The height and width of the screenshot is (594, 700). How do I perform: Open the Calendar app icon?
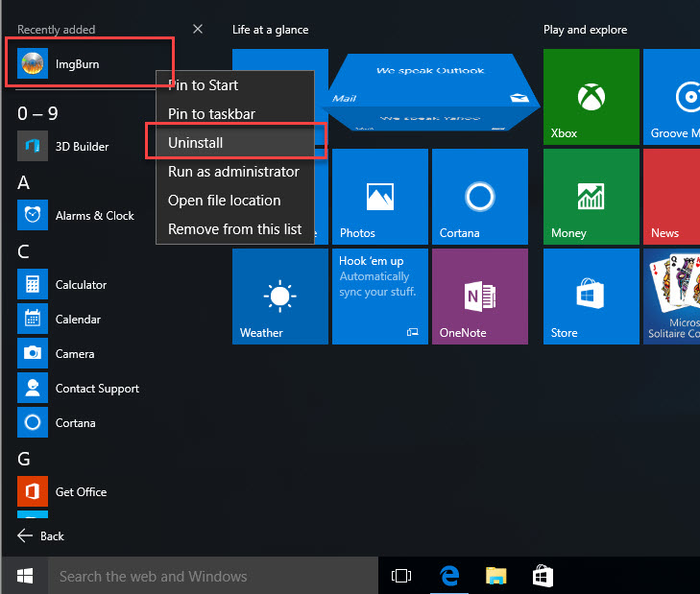[x=33, y=319]
